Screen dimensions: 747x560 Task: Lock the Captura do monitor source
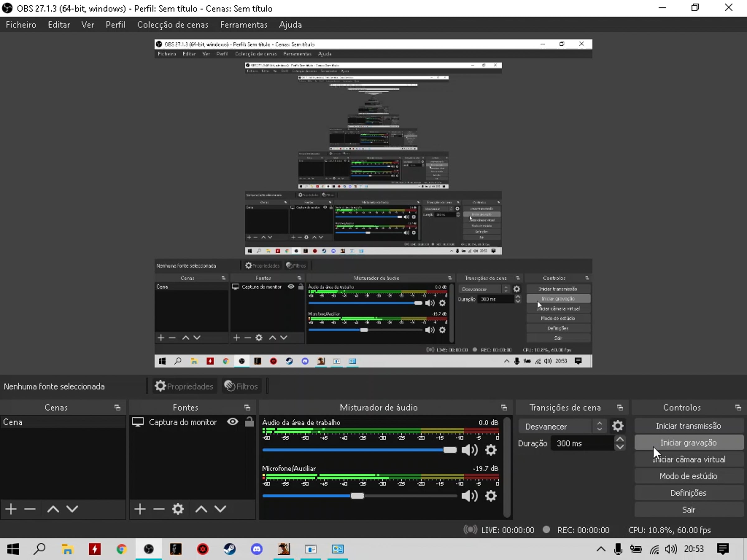249,422
